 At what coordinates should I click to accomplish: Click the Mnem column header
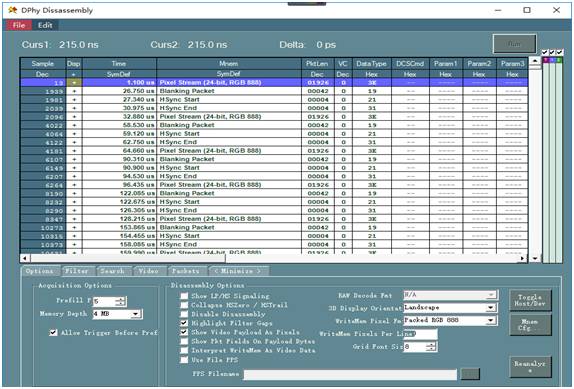point(229,64)
